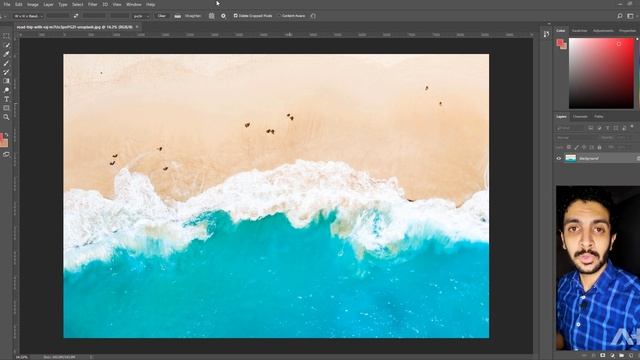The image size is (640, 360).
Task: Select the Horizontal Type tool
Action: [x=6, y=99]
